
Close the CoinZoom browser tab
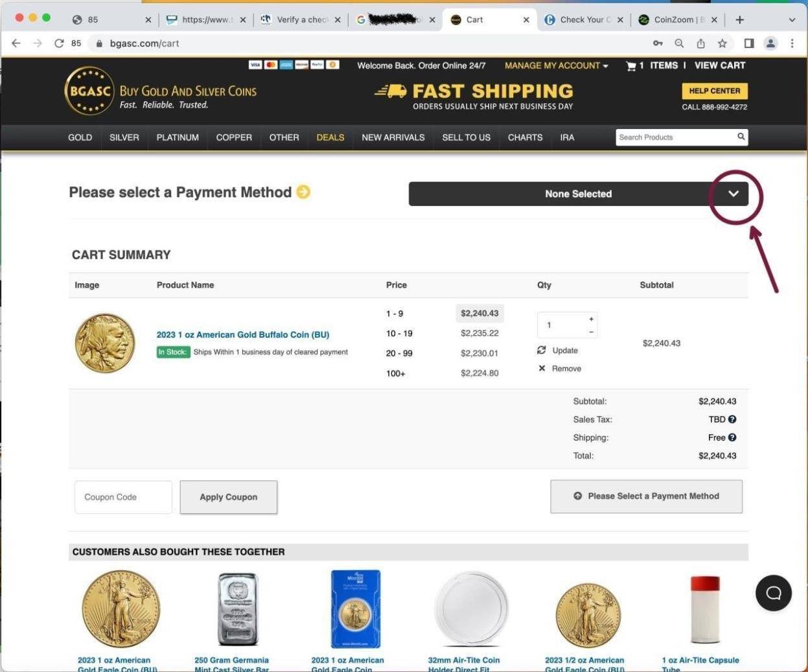pos(714,20)
